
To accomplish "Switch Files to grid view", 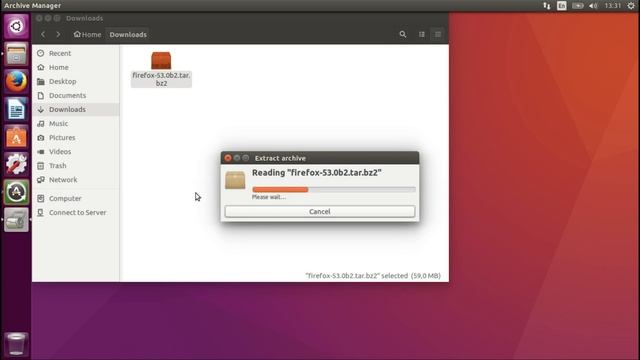I will [x=422, y=34].
